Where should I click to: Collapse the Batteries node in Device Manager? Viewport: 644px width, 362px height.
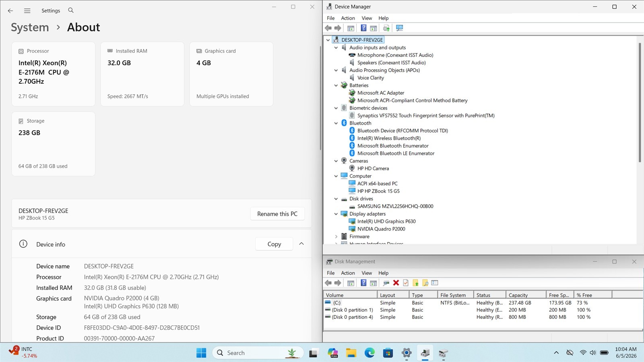click(336, 85)
